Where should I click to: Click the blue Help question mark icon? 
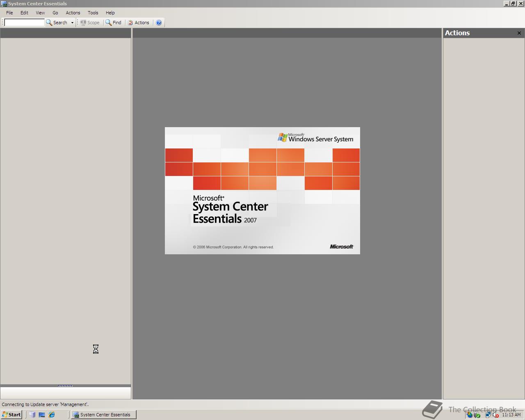tap(159, 23)
